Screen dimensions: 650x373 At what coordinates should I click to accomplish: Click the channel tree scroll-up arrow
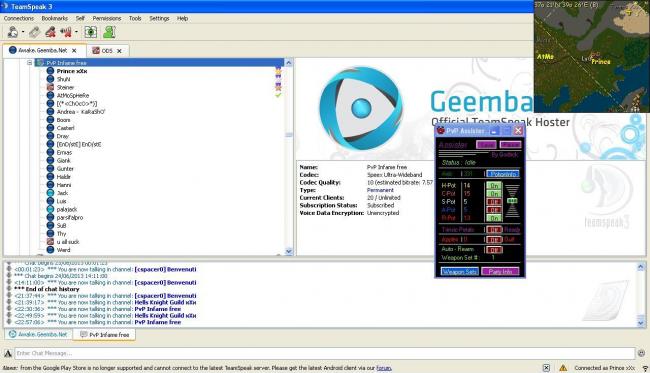pyautogui.click(x=289, y=63)
